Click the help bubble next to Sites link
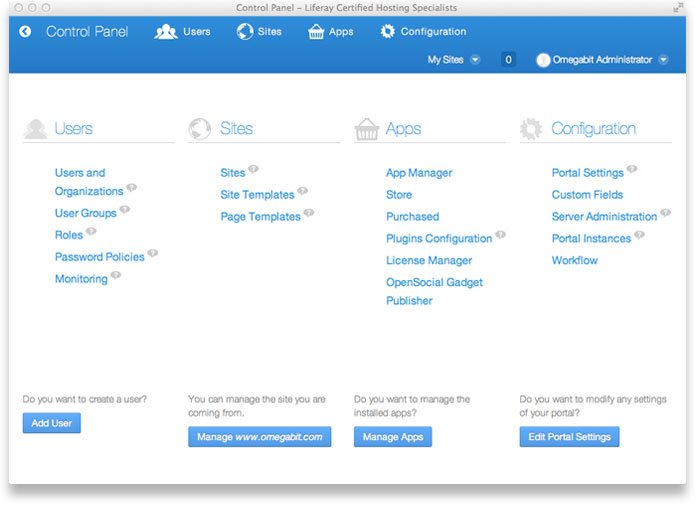 pos(254,169)
